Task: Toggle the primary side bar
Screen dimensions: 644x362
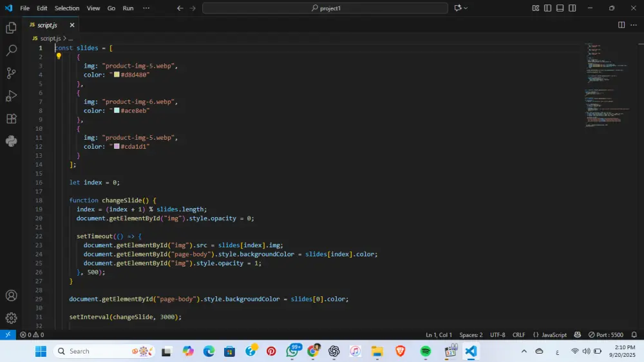Action: coord(547,8)
